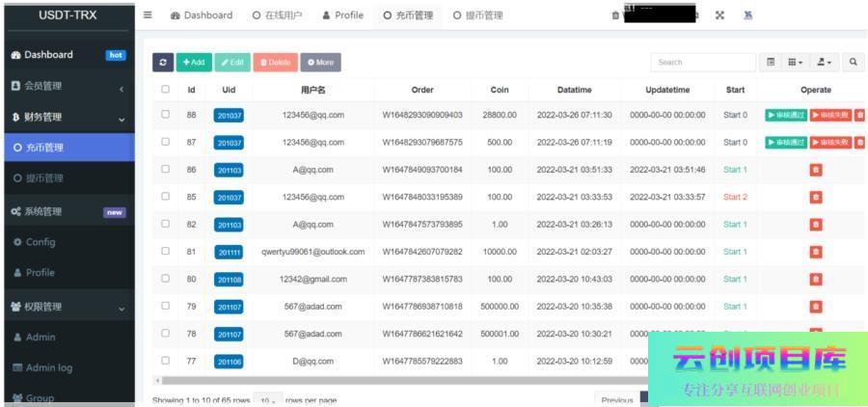The height and width of the screenshot is (407, 868).
Task: Delete record with Id 86 using trash icon
Action: (x=816, y=170)
